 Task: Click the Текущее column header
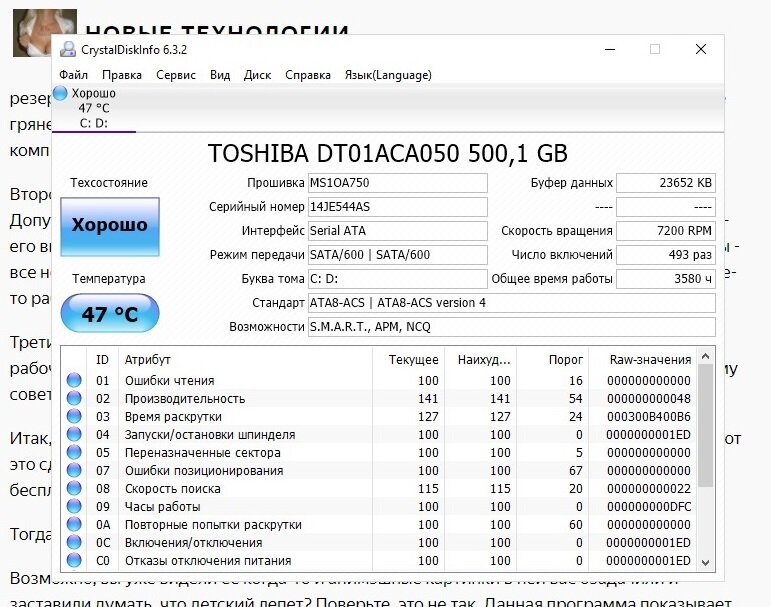pyautogui.click(x=409, y=360)
